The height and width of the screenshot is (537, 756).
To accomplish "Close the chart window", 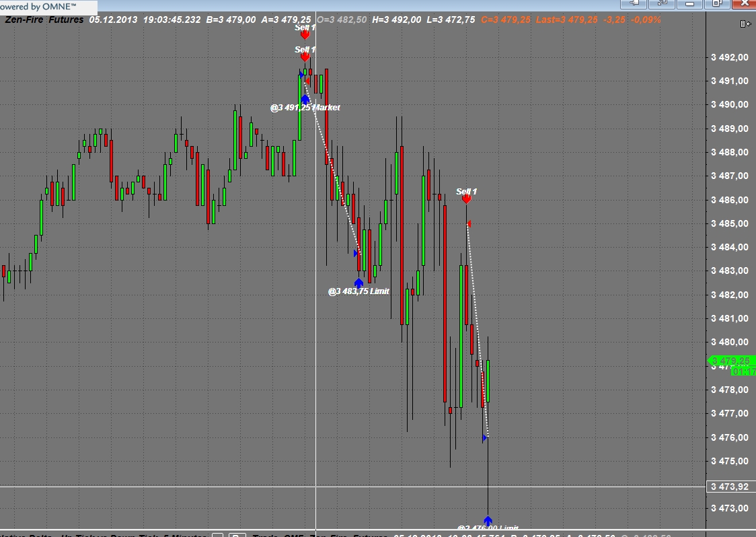I will [744, 4].
